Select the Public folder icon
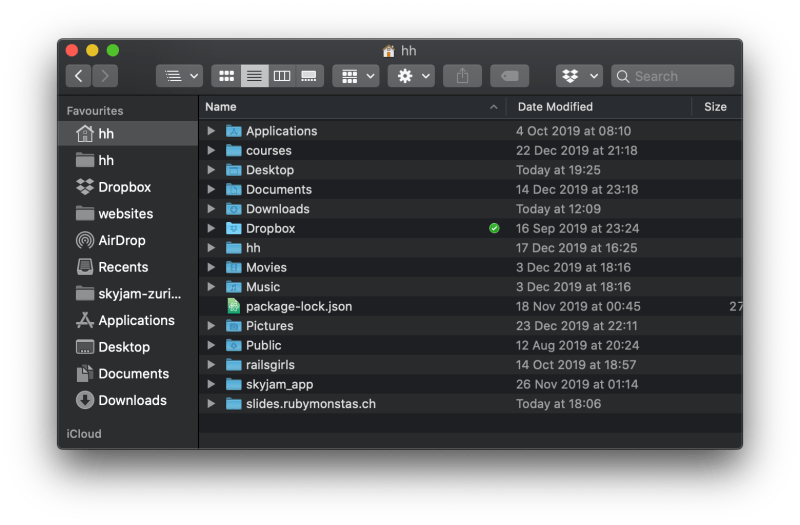This screenshot has height=525, width=800. coord(234,345)
